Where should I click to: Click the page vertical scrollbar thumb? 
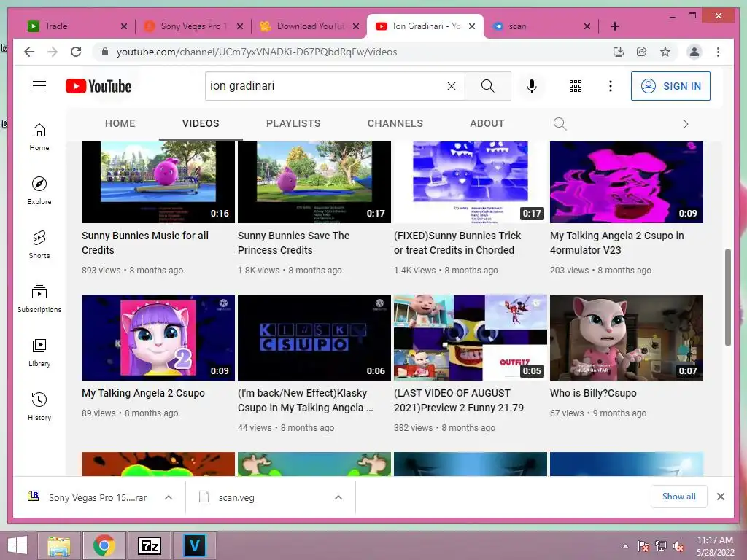click(x=727, y=297)
